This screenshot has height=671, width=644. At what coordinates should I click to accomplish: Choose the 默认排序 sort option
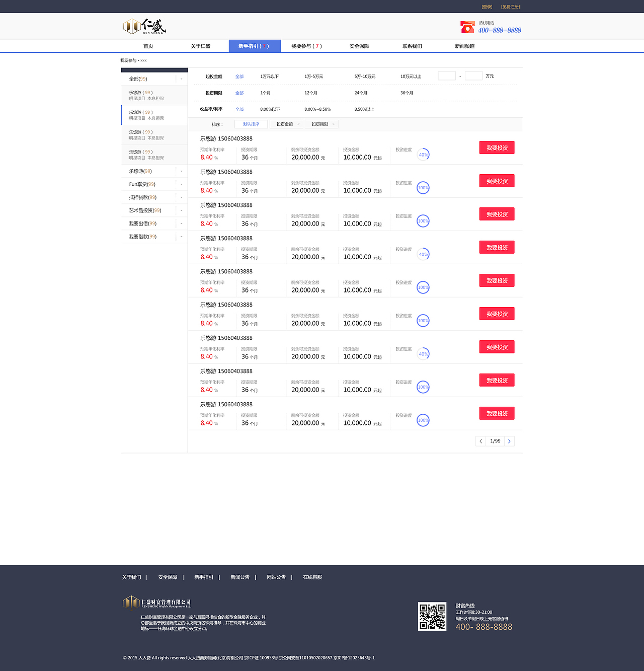coord(251,124)
